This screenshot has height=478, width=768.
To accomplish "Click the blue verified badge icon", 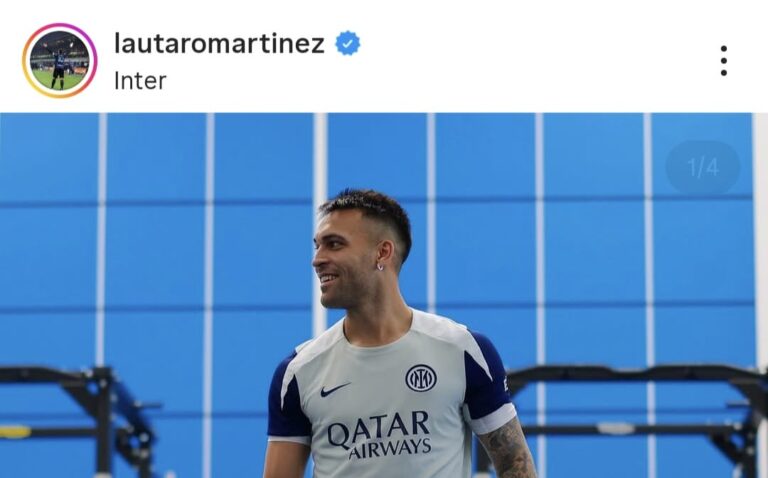I will [x=347, y=43].
